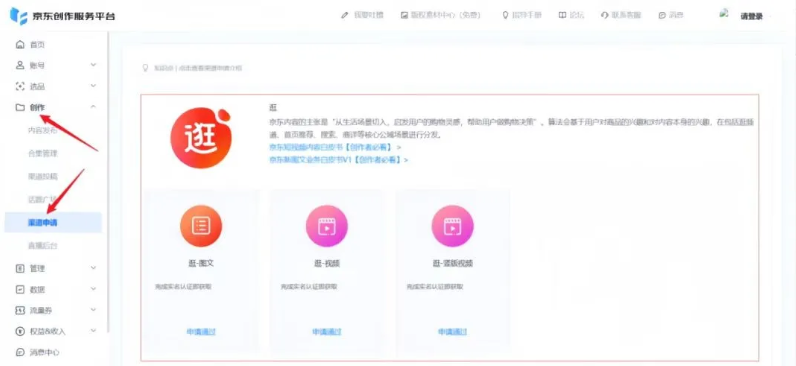
Task: Expand the 选品 menu chevron
Action: coord(93,86)
